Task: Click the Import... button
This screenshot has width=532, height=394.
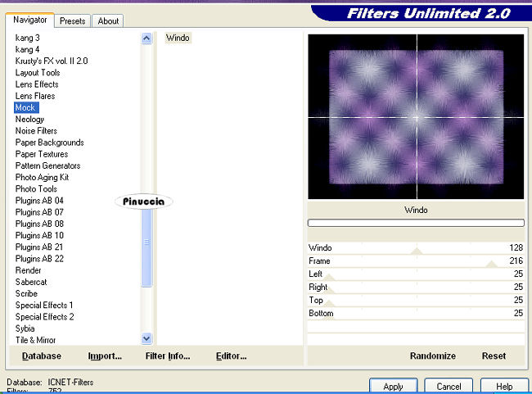Action: pyautogui.click(x=105, y=356)
